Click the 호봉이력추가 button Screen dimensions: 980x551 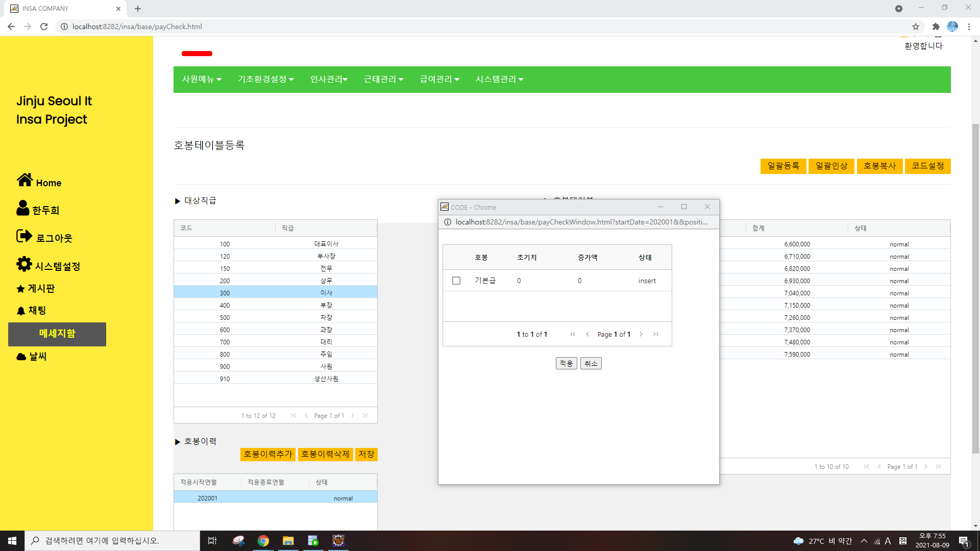pyautogui.click(x=267, y=454)
